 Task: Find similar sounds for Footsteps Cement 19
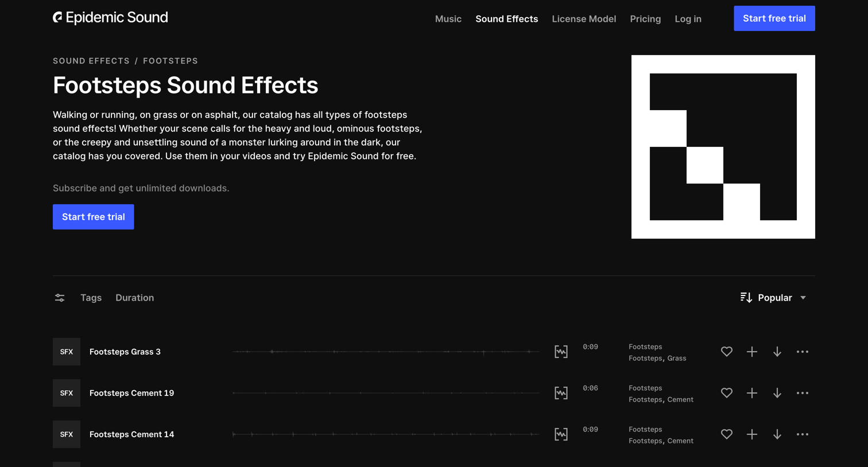561,393
